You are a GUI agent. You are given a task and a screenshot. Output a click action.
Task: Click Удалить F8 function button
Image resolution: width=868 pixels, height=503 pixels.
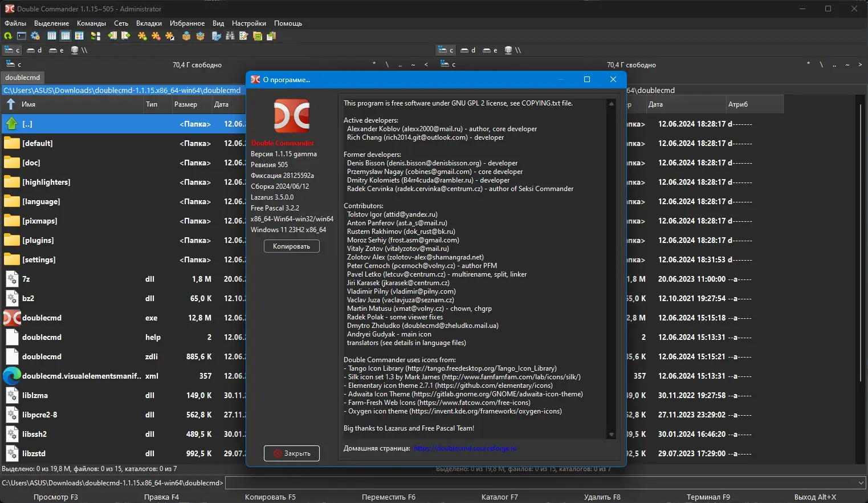tap(602, 497)
